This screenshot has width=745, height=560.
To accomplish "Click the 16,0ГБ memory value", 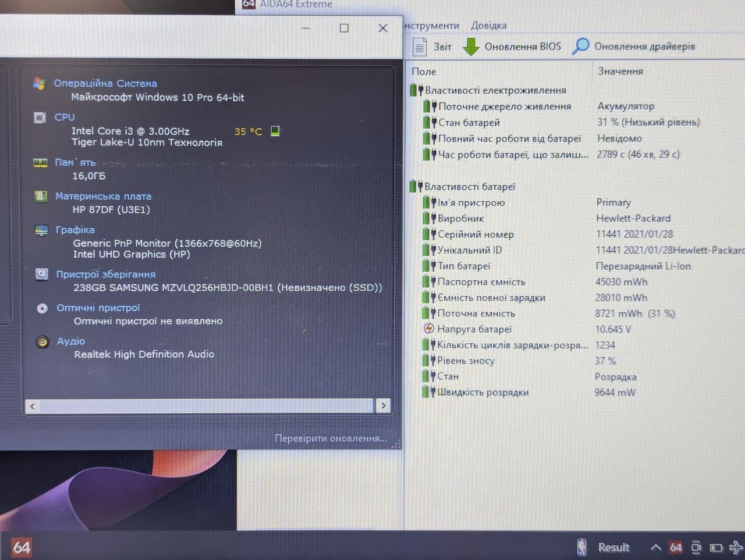I will point(89,176).
